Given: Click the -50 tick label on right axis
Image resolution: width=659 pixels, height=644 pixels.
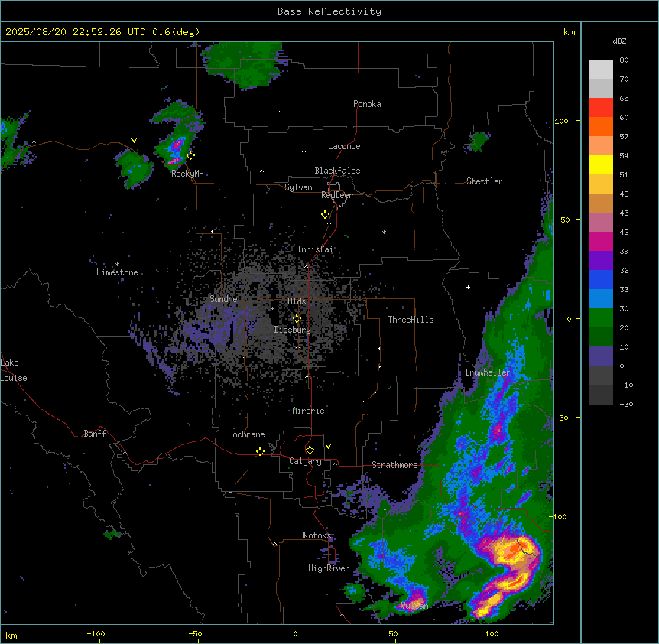Looking at the screenshot, I should 561,418.
